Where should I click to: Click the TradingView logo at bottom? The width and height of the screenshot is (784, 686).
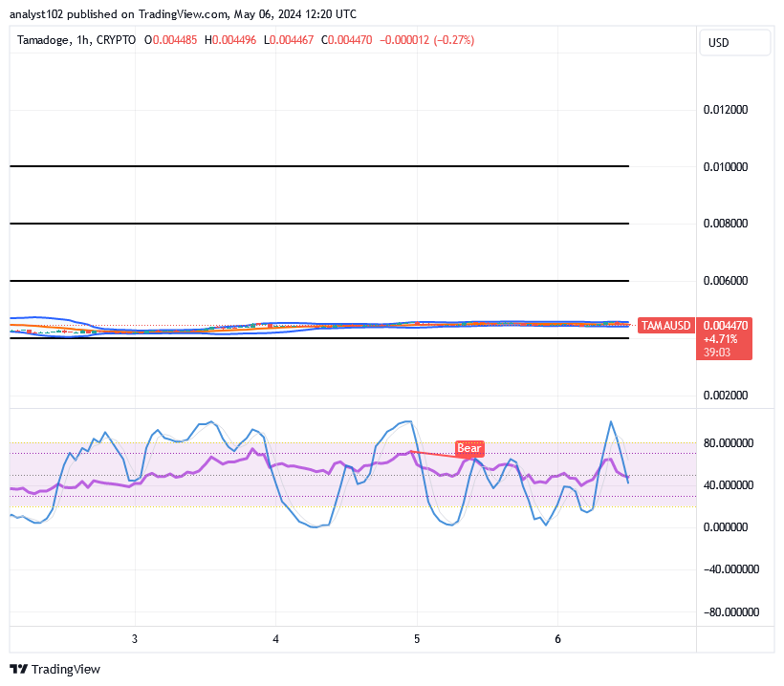pos(55,669)
